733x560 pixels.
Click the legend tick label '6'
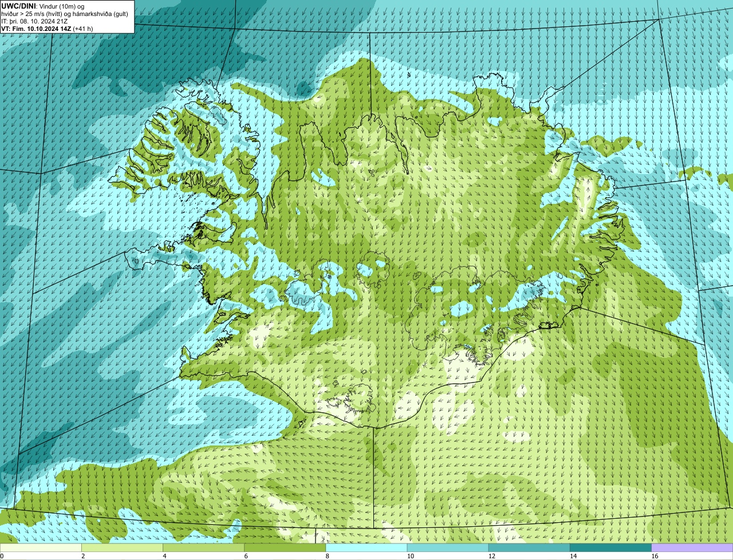[x=246, y=556]
